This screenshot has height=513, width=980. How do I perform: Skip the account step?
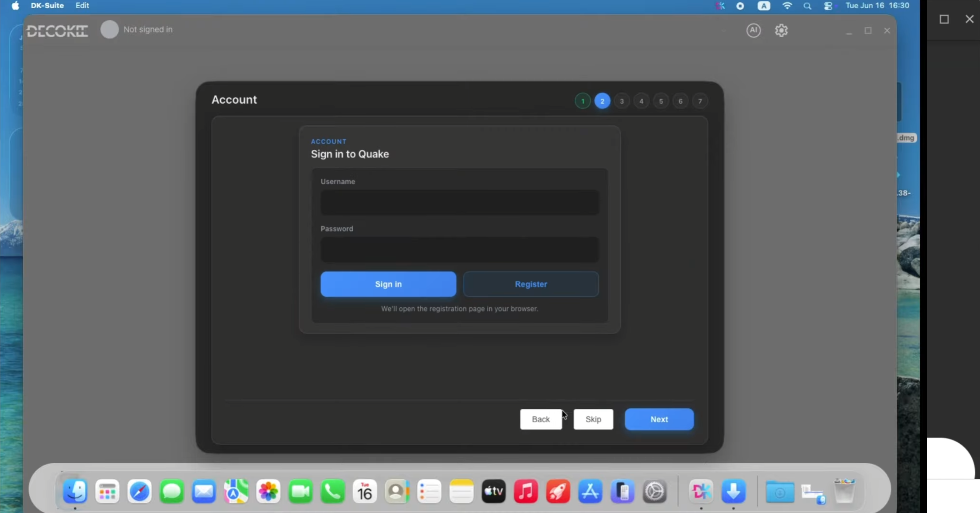593,419
